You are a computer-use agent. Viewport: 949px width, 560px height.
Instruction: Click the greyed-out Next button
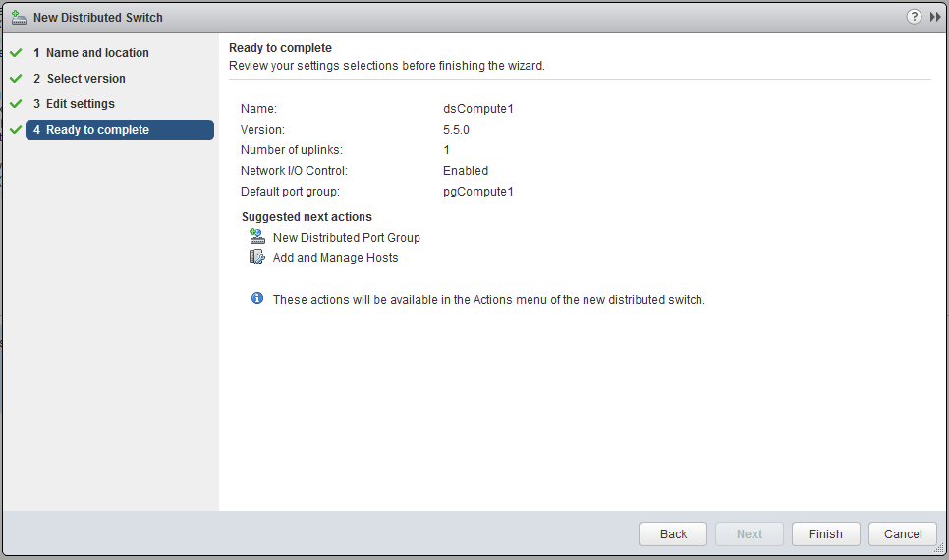click(x=750, y=534)
